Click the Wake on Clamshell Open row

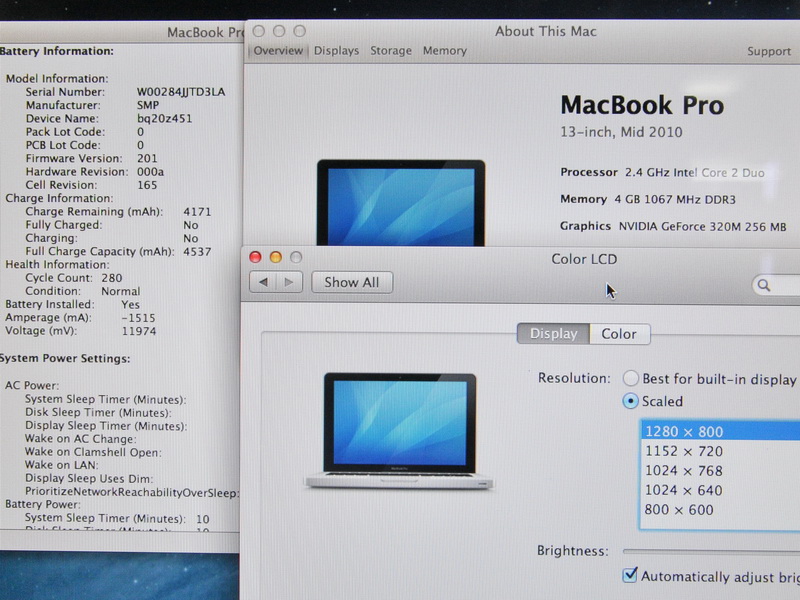(x=93, y=452)
